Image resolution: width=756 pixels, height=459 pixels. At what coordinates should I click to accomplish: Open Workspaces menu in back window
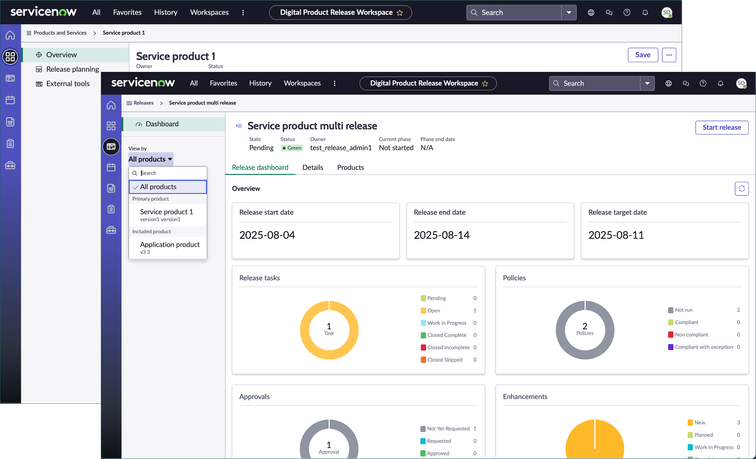click(x=209, y=13)
